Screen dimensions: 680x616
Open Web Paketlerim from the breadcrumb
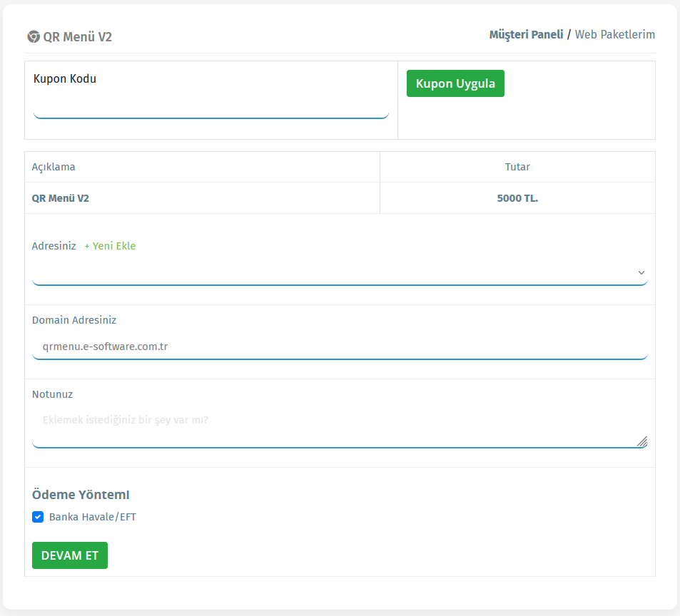(x=614, y=34)
